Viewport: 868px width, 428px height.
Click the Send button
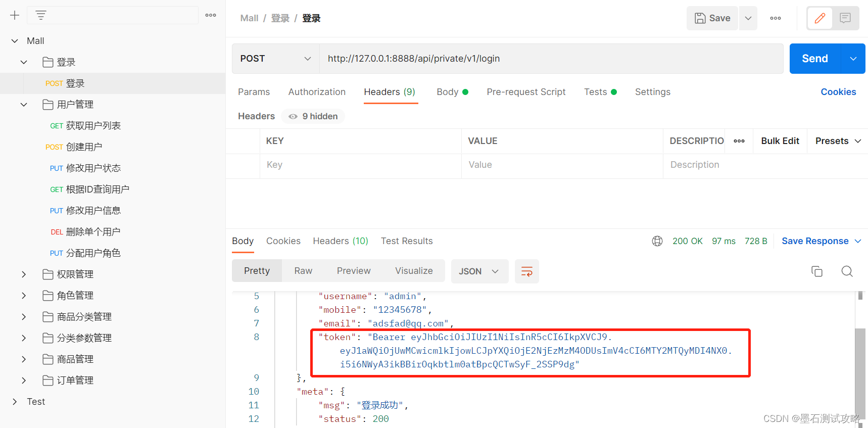tap(814, 59)
